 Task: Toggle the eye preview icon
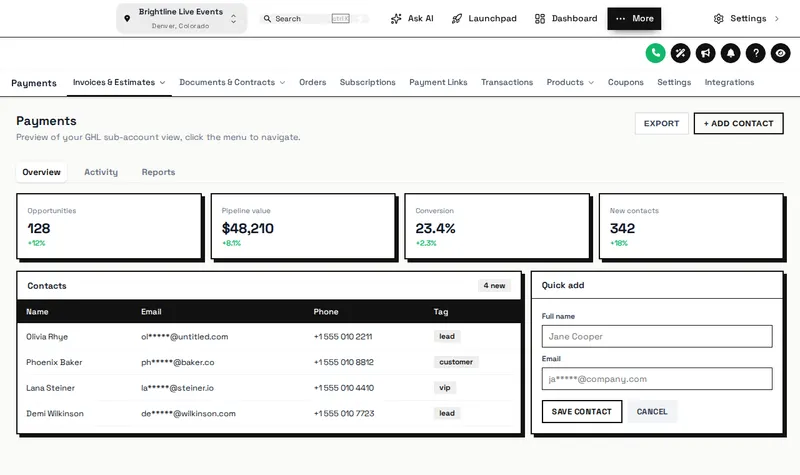(780, 53)
